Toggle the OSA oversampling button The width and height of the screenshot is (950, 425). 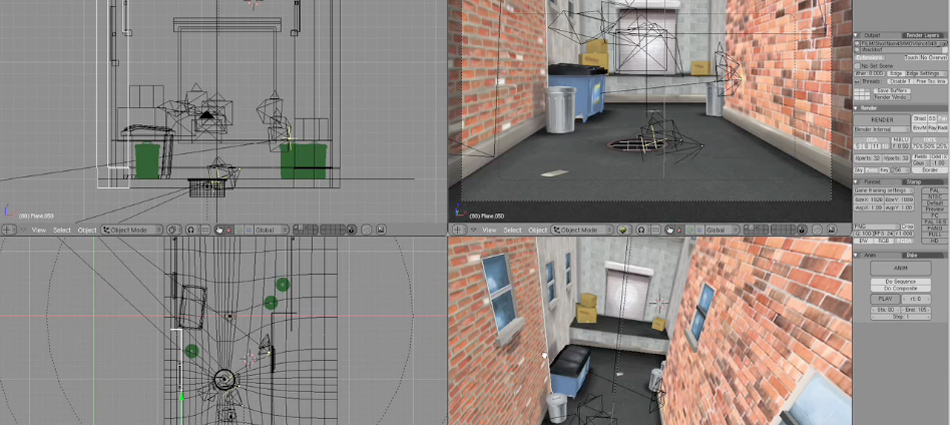872,139
